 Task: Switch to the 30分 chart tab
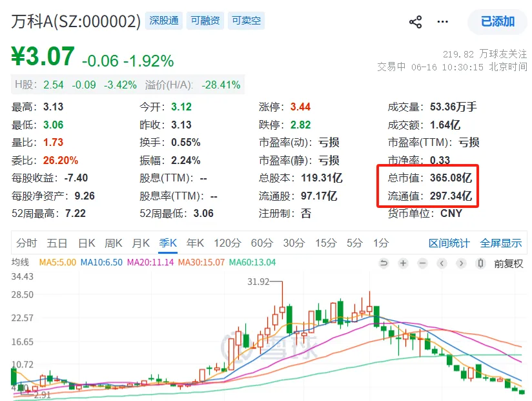tap(294, 243)
